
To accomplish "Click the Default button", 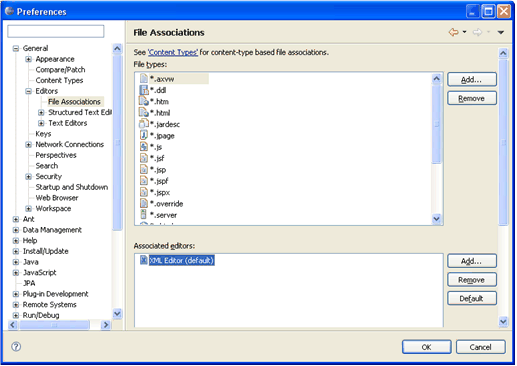I will coord(472,298).
